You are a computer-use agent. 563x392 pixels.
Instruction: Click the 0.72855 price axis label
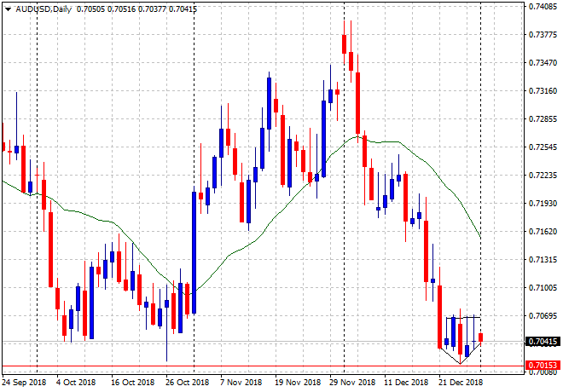click(543, 118)
